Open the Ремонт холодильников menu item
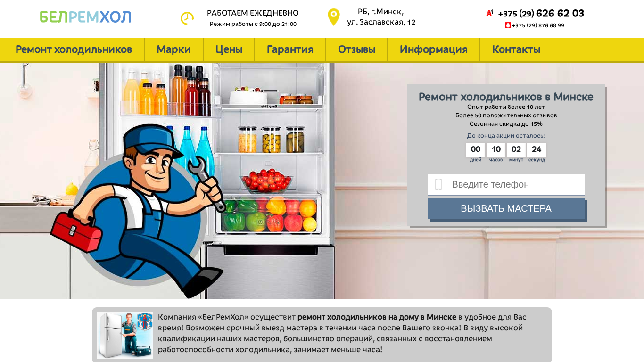The height and width of the screenshot is (362, 644). click(x=74, y=49)
